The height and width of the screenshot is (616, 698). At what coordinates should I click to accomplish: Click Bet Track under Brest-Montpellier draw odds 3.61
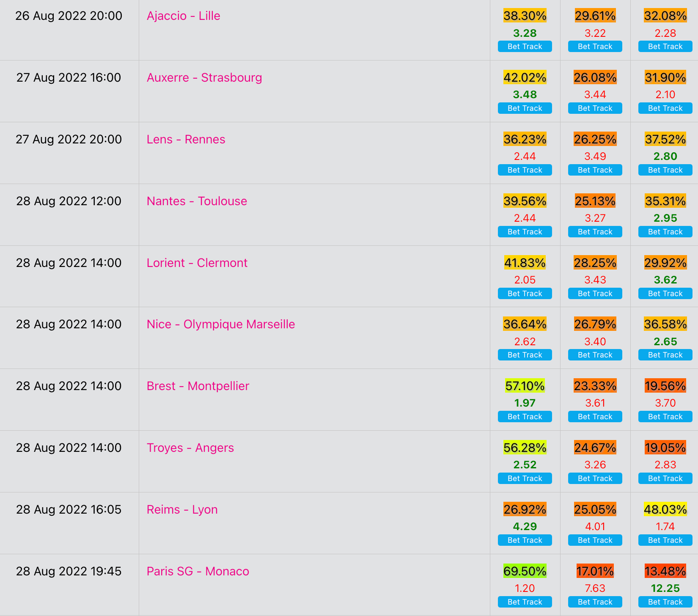[x=595, y=417]
